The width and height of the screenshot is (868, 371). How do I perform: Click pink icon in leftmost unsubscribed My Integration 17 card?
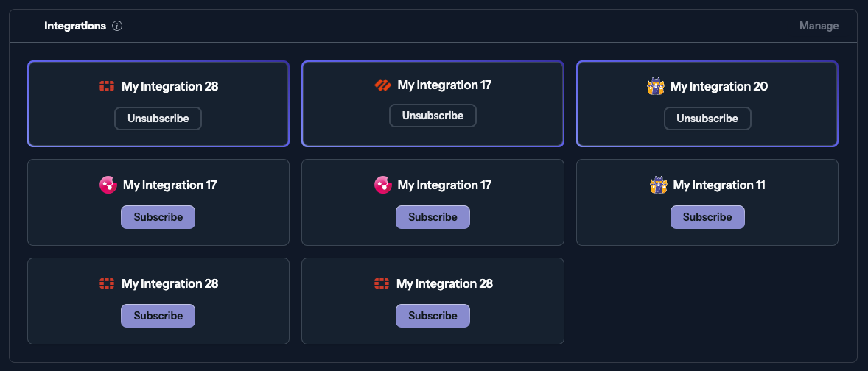[x=108, y=185]
